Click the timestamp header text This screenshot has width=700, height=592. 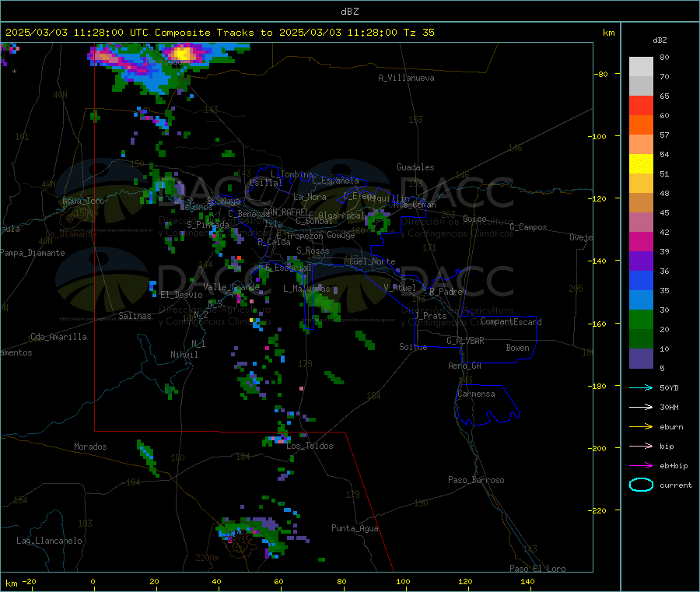coord(219,33)
